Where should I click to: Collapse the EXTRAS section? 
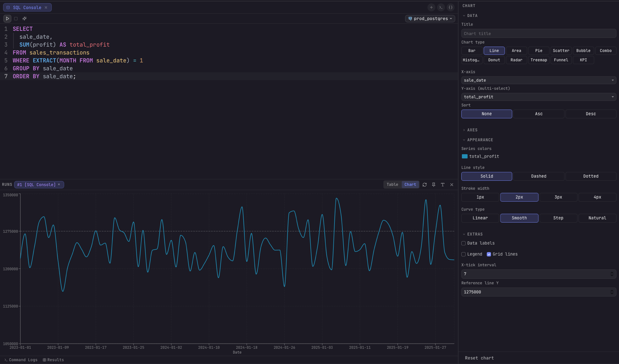[x=473, y=234]
